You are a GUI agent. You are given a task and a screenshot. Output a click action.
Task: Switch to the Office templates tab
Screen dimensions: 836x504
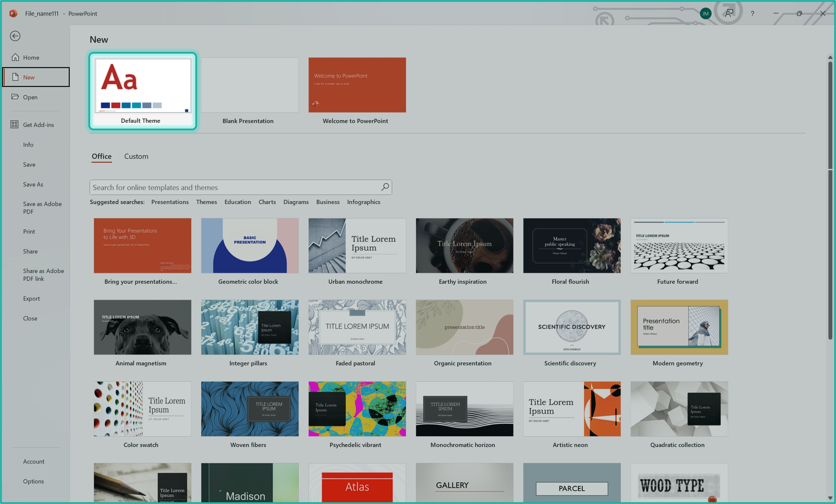(x=101, y=156)
